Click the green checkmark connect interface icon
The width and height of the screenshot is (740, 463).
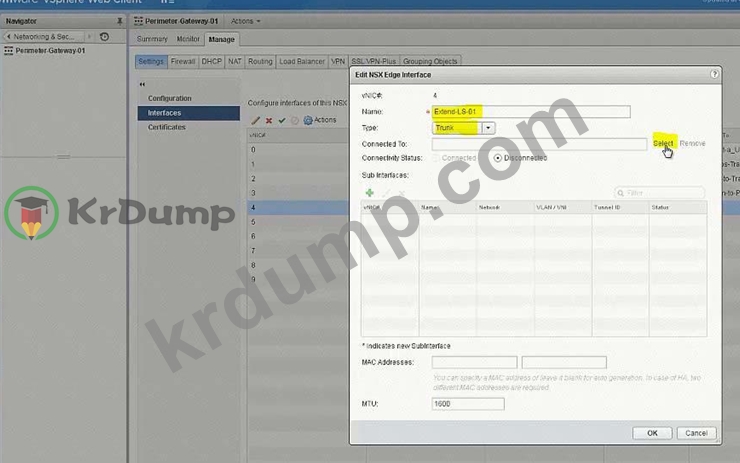[282, 120]
